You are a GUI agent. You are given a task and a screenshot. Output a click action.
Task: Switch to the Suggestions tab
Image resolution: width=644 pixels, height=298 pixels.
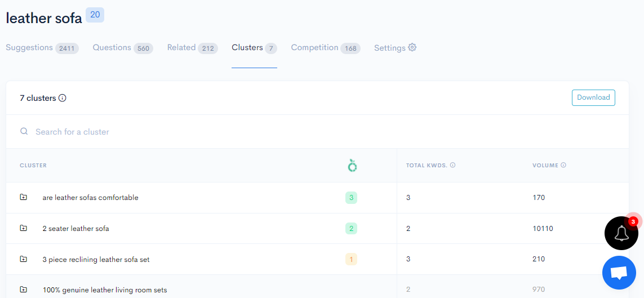[x=42, y=48]
